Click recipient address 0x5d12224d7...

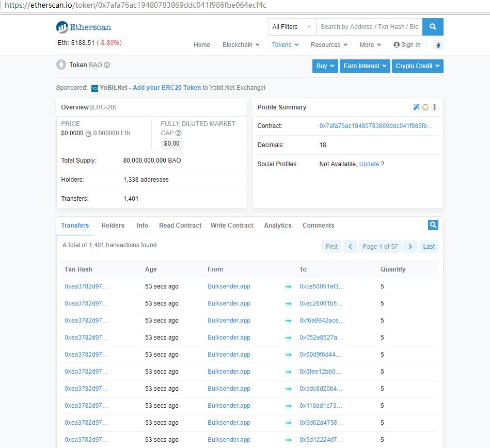(x=321, y=440)
